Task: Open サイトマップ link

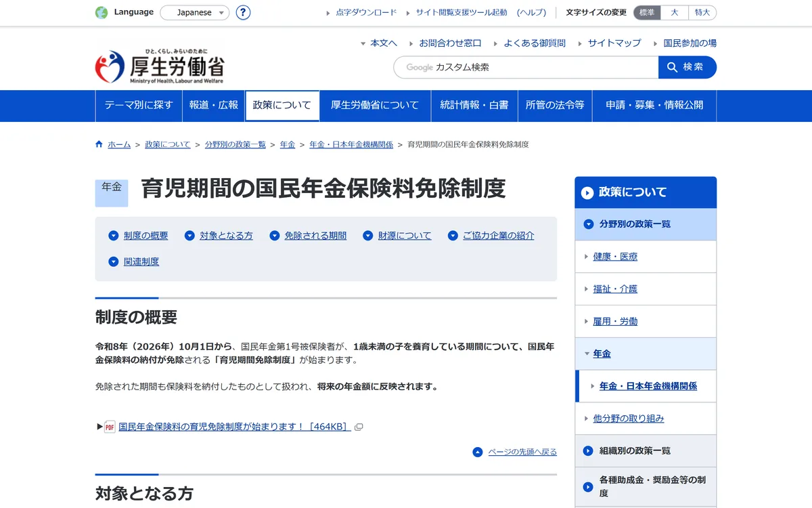Action: click(x=614, y=43)
